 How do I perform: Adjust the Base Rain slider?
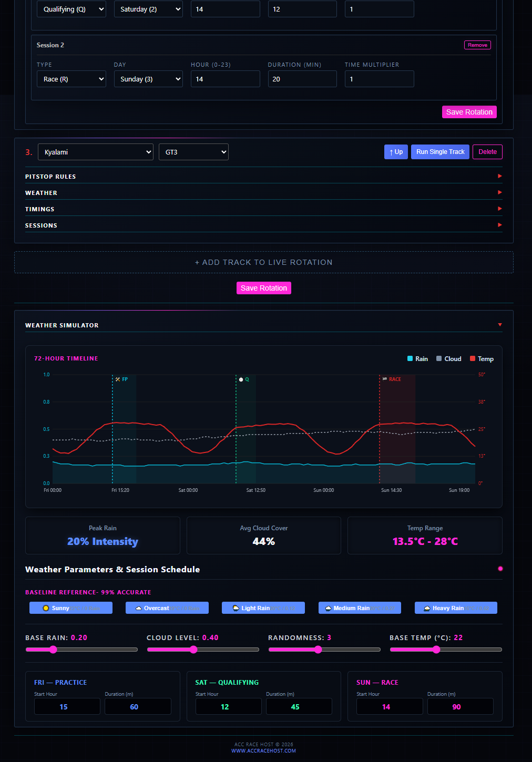click(81, 650)
